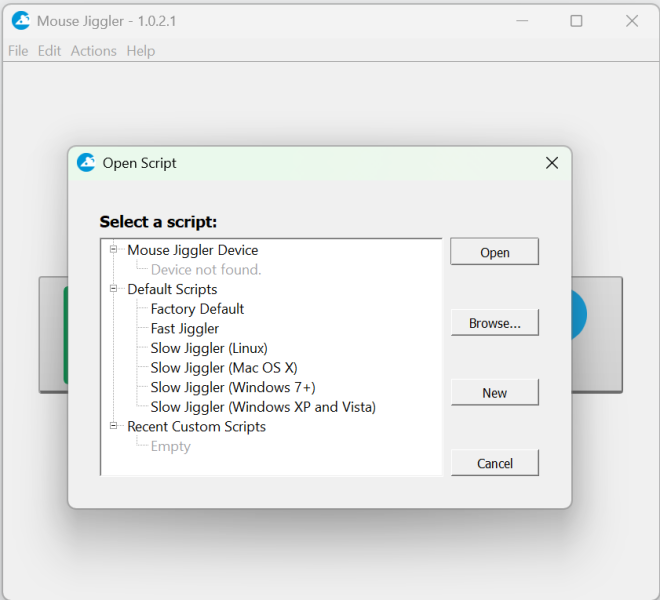Open the Actions menu

pos(93,51)
